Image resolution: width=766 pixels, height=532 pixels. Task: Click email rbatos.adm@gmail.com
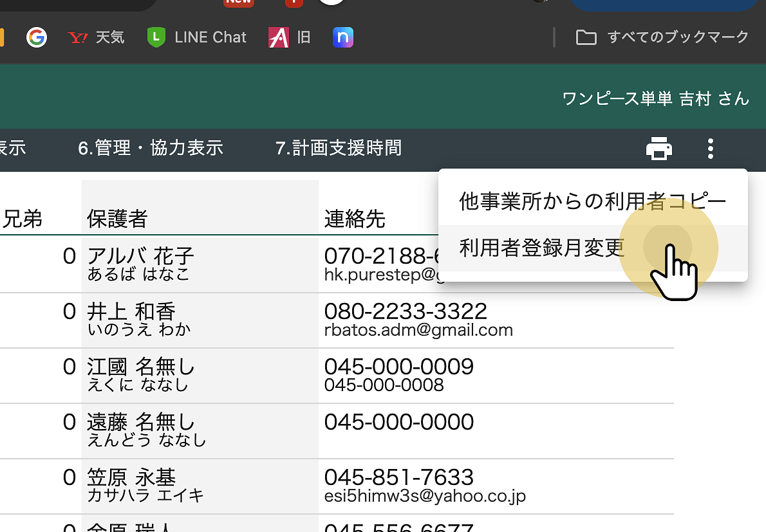tap(418, 331)
